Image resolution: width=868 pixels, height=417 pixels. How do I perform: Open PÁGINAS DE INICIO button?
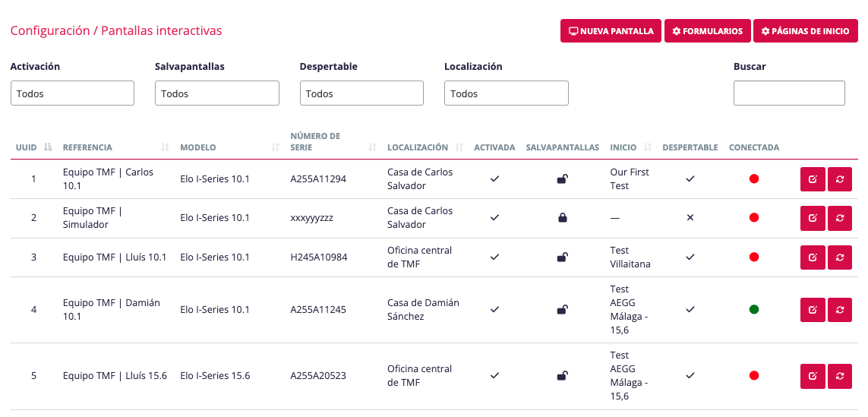[x=806, y=31]
